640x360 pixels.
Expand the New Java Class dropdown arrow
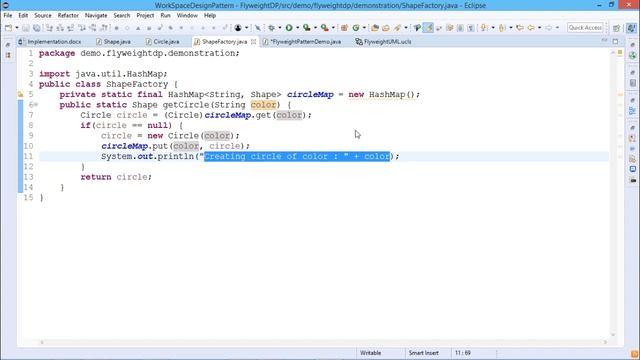364,28
